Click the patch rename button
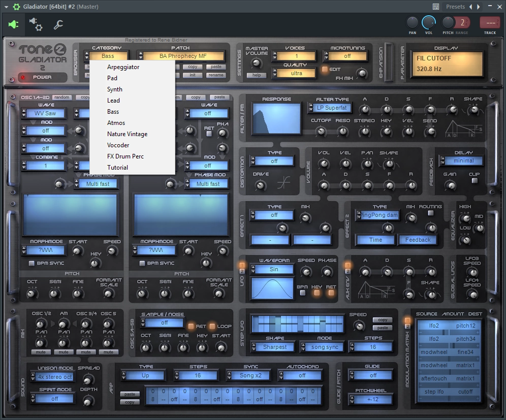The width and height of the screenshot is (506, 420). (x=216, y=75)
